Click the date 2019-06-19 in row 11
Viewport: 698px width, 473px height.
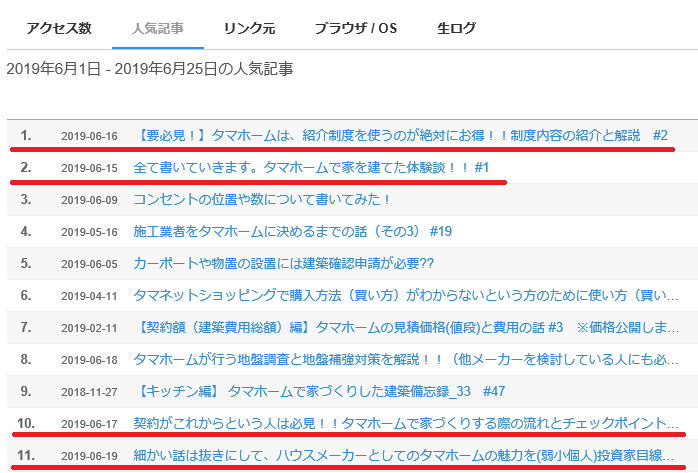click(x=89, y=457)
